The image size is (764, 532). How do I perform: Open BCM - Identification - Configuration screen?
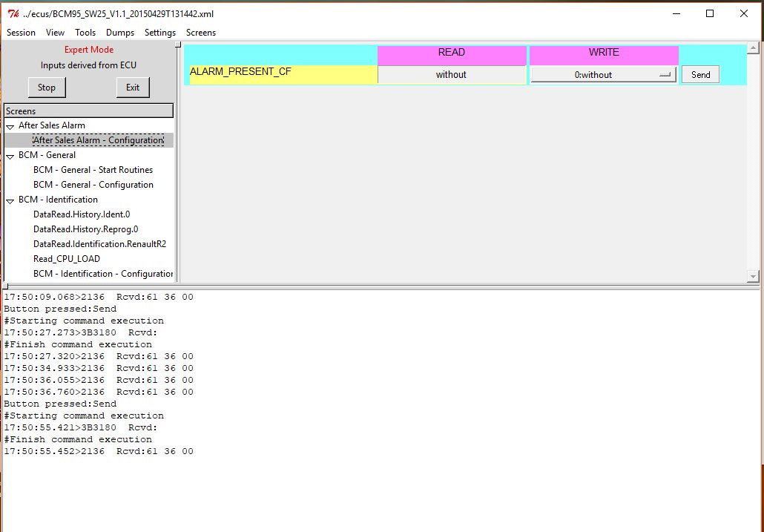[103, 274]
